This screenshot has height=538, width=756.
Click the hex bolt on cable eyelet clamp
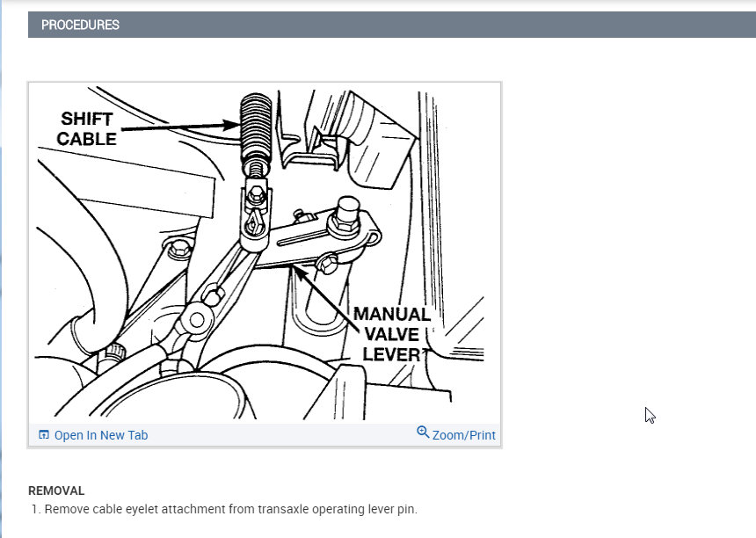pyautogui.click(x=256, y=195)
